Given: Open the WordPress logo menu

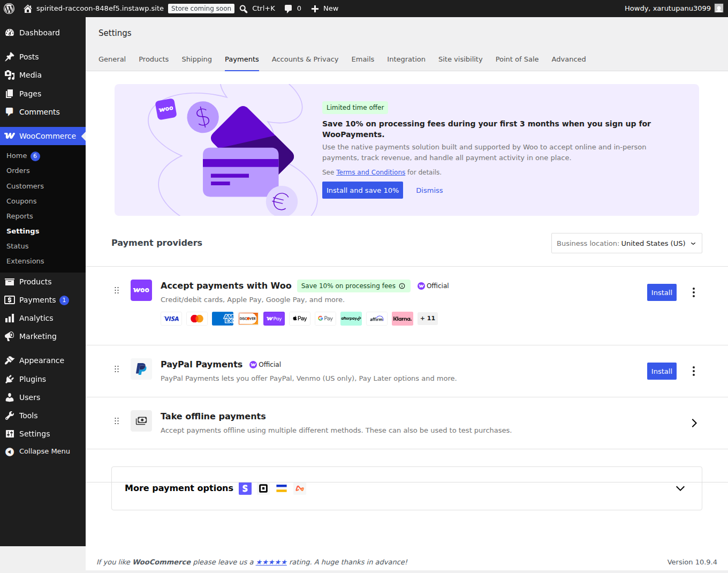Looking at the screenshot, I should 9,9.
